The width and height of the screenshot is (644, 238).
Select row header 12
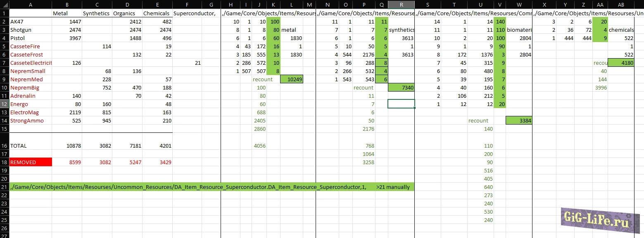pyautogui.click(x=4, y=104)
